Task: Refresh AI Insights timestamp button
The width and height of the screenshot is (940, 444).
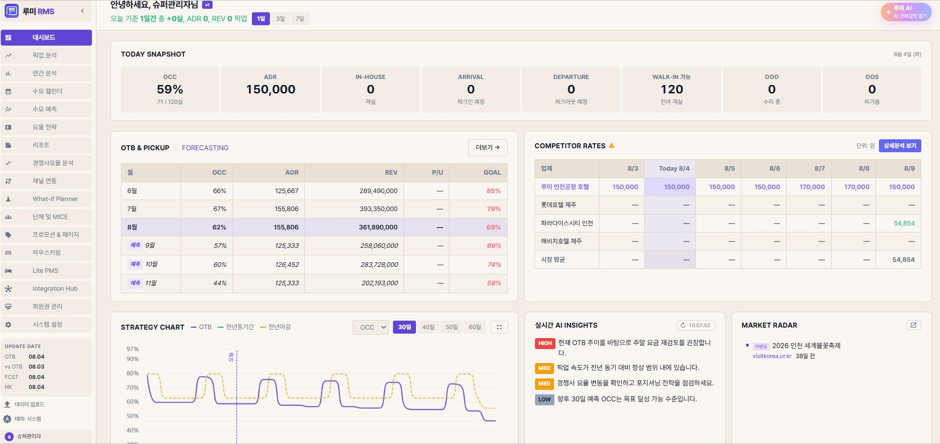Action: click(696, 325)
